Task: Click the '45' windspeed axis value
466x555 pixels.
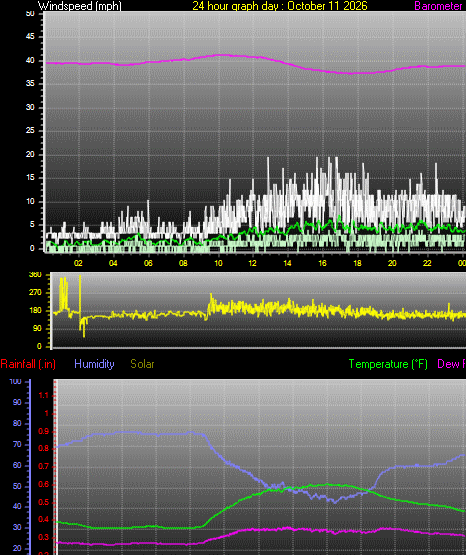Action: click(x=30, y=36)
